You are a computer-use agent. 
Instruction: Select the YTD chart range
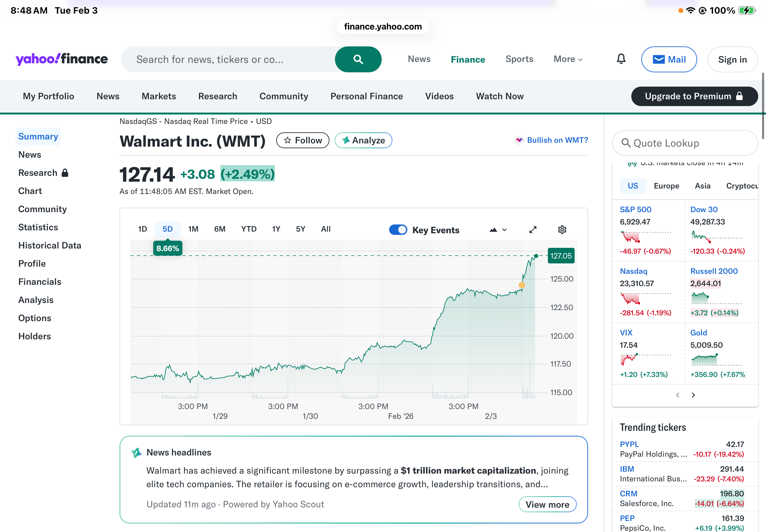tap(249, 229)
